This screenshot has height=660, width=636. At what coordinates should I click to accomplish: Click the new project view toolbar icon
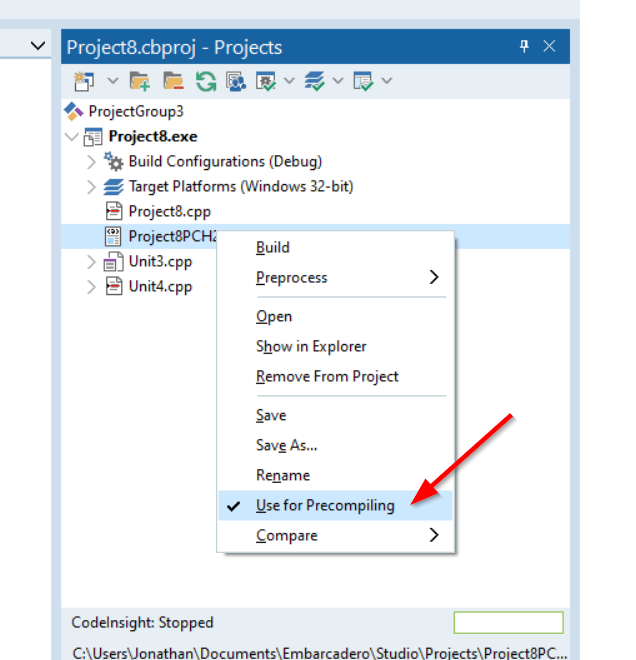(83, 80)
